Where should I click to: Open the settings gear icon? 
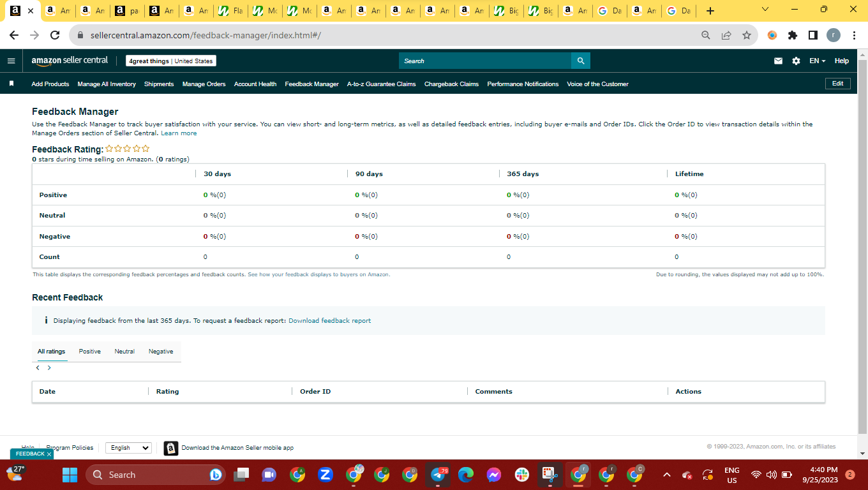[796, 61]
